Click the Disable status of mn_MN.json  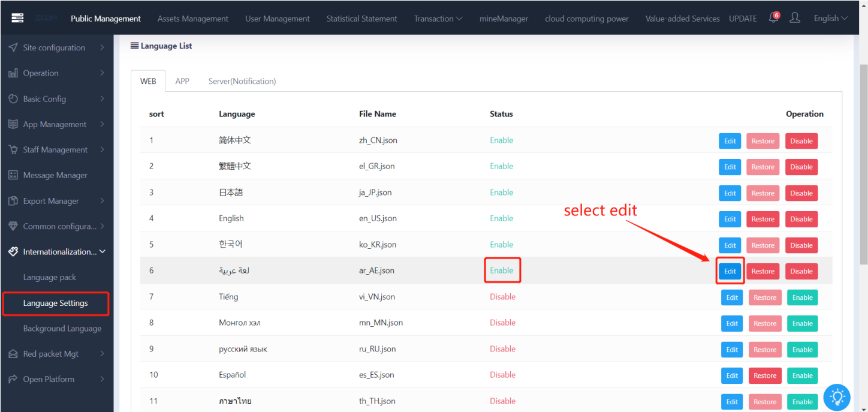(502, 323)
